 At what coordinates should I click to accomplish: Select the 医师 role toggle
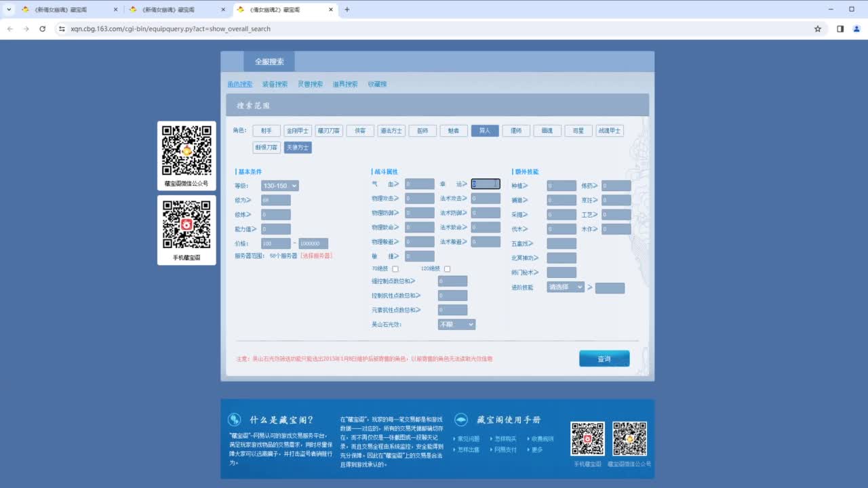(x=422, y=131)
